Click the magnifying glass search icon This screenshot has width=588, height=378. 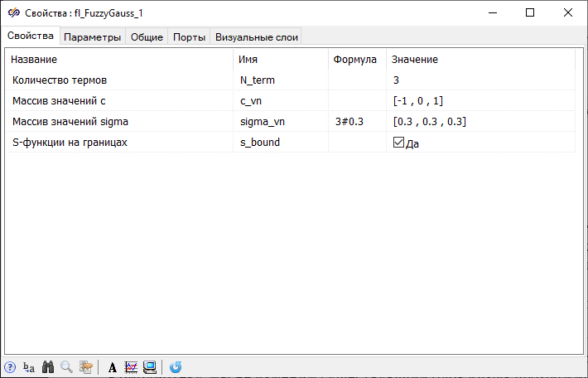66,366
